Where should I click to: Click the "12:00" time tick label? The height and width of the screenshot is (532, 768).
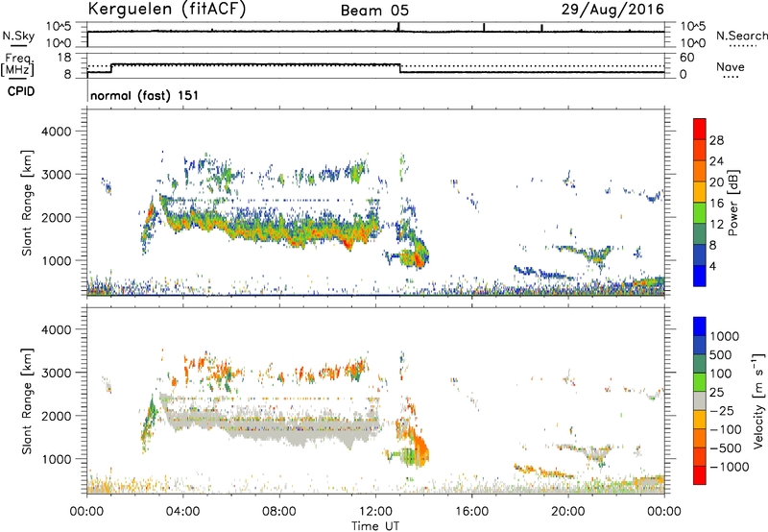(375, 512)
